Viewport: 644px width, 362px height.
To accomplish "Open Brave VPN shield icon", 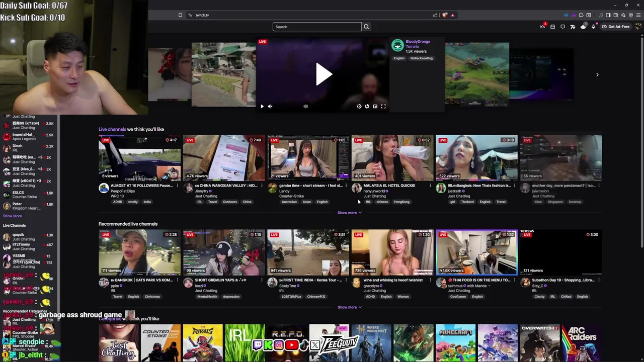I will [x=631, y=15].
